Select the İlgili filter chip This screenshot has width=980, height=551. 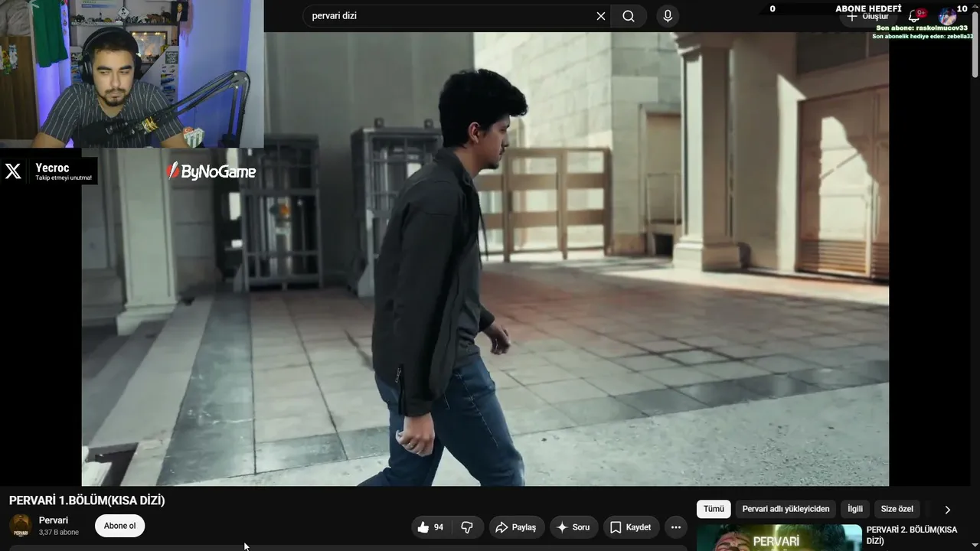(x=855, y=509)
